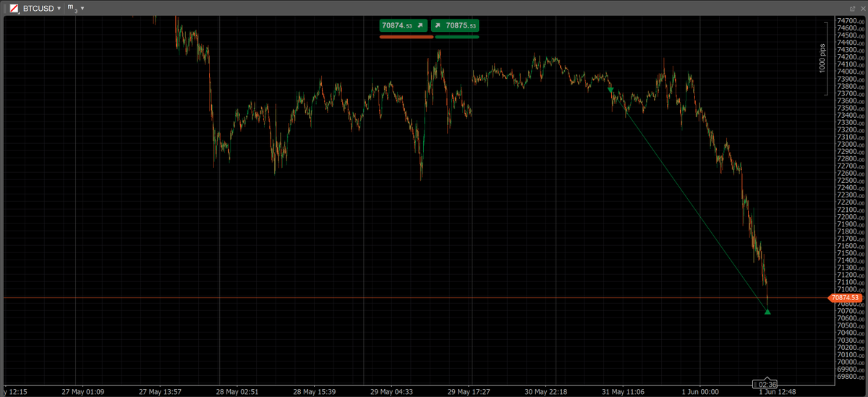Click the green trade line linking the markers

pos(689,201)
